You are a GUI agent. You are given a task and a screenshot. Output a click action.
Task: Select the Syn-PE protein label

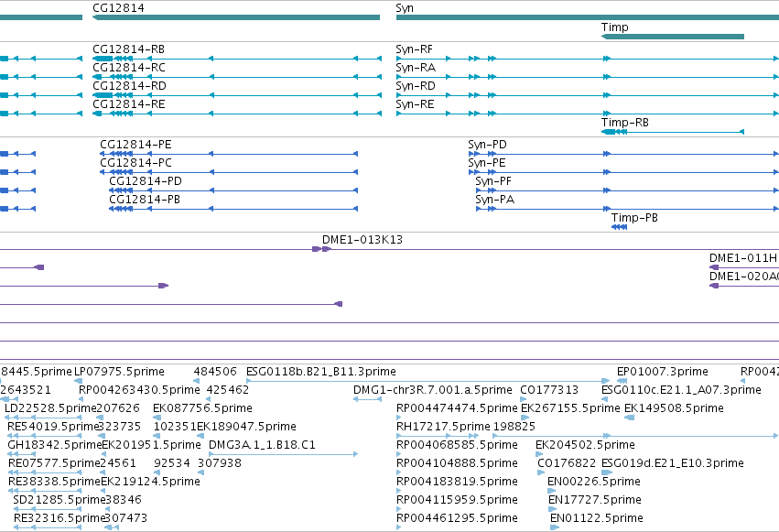487,163
